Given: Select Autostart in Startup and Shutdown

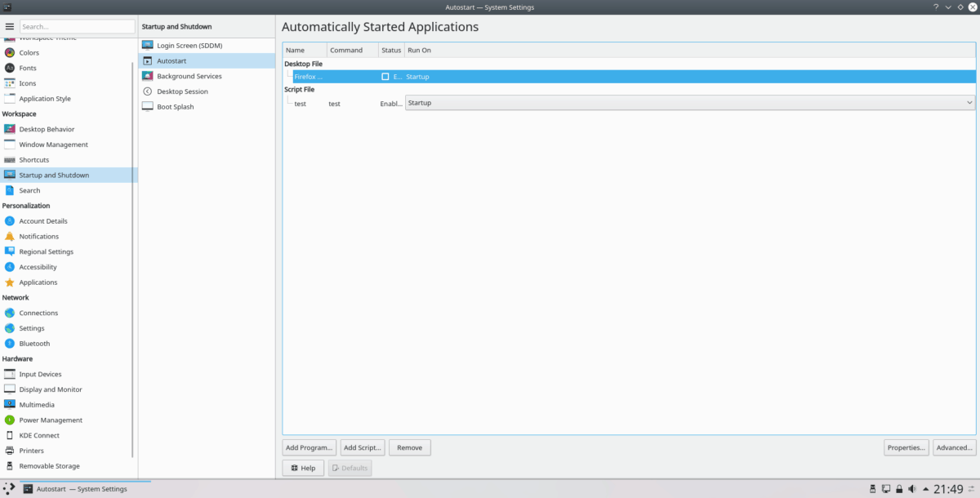Looking at the screenshot, I should 207,61.
